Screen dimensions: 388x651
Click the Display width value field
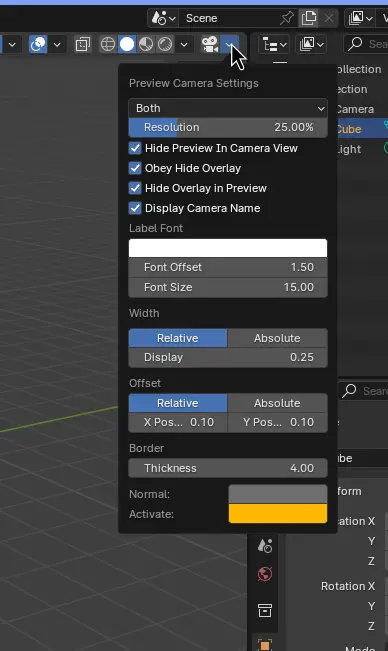pyautogui.click(x=228, y=357)
